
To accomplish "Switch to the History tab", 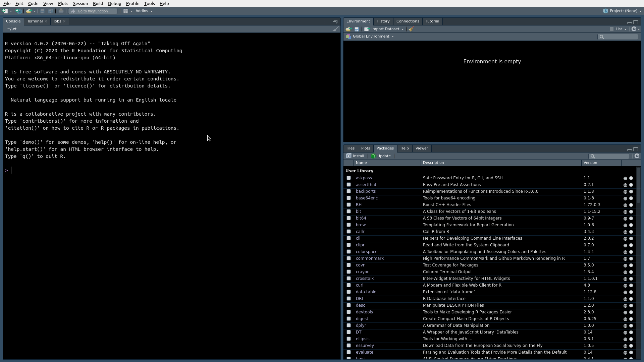I will pyautogui.click(x=383, y=21).
